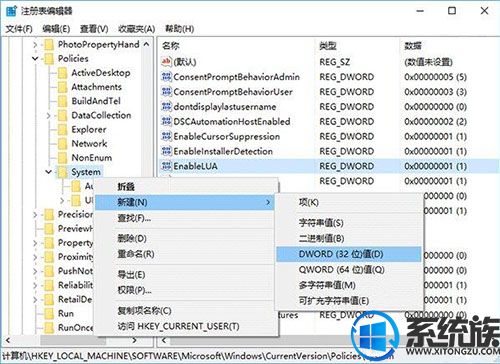Select the Network folder icon

click(62, 144)
